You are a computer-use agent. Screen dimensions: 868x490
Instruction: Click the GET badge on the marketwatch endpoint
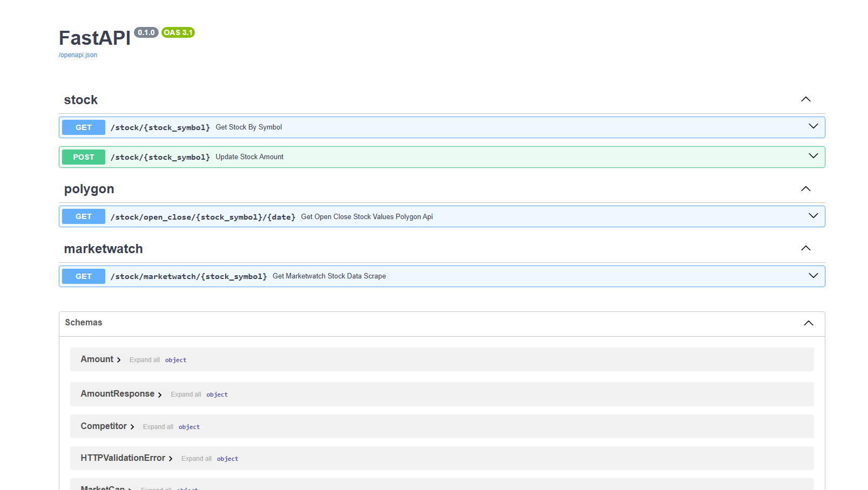pos(83,276)
